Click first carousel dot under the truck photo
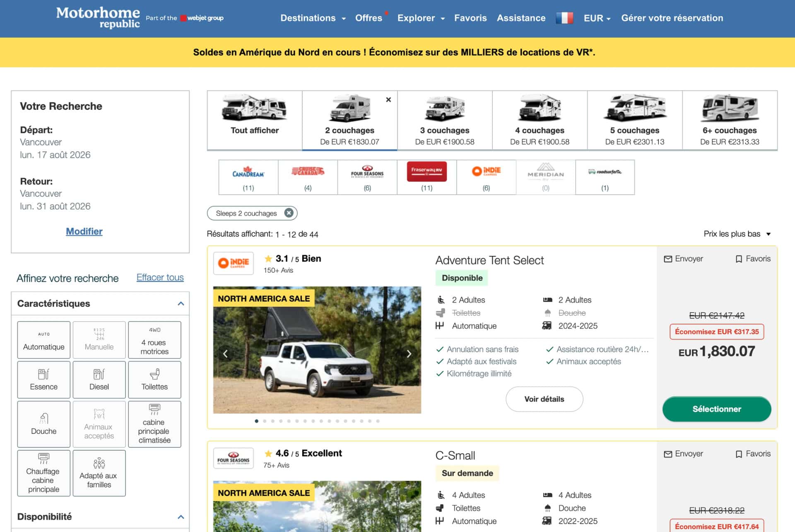Image resolution: width=795 pixels, height=532 pixels. click(257, 421)
